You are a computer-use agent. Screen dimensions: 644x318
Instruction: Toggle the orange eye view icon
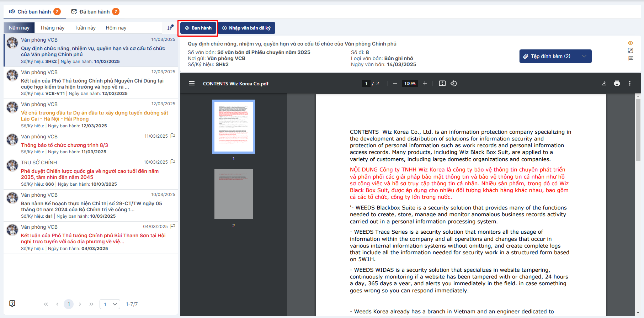[x=630, y=43]
